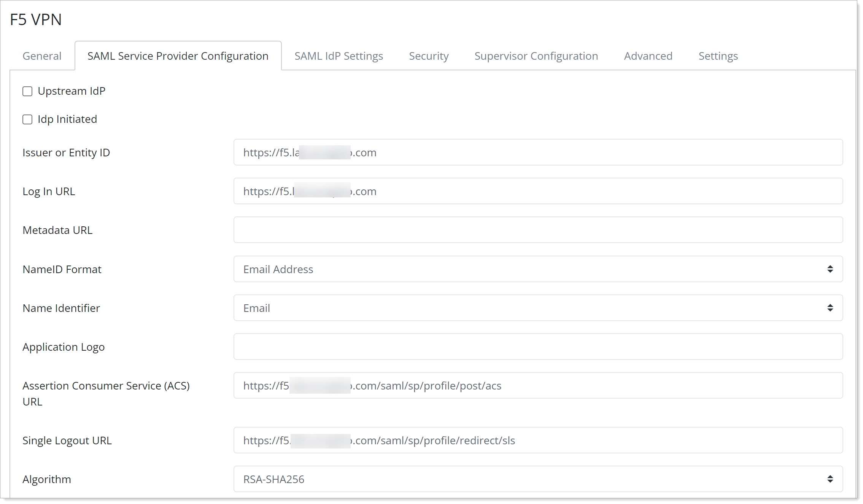
Task: Select Email from Name Identifier dropdown
Action: [x=537, y=308]
